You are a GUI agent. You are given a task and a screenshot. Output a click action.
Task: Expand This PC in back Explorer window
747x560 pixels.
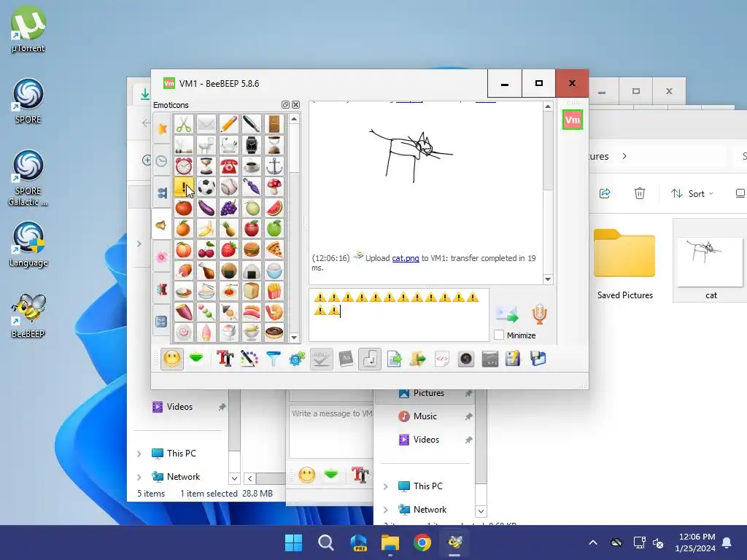139,454
